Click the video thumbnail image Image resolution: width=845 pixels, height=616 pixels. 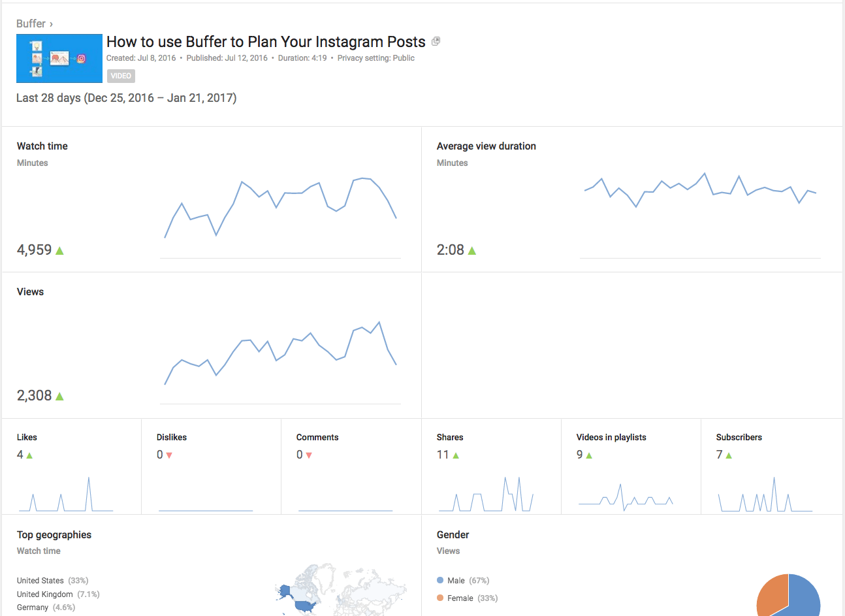click(x=59, y=58)
